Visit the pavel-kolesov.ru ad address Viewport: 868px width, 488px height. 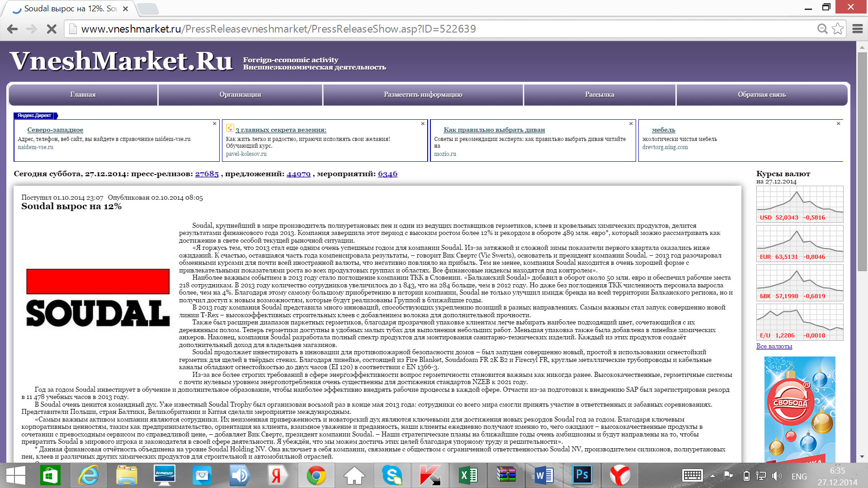(x=246, y=154)
